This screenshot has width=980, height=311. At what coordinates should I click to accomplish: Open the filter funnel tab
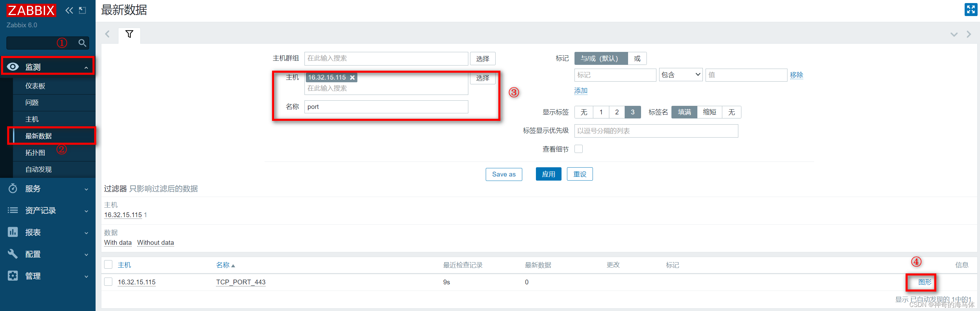coord(129,34)
